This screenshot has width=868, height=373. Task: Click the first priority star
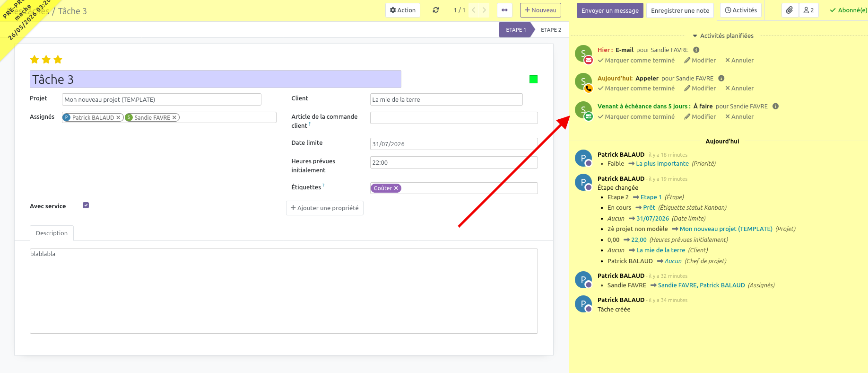(x=35, y=60)
